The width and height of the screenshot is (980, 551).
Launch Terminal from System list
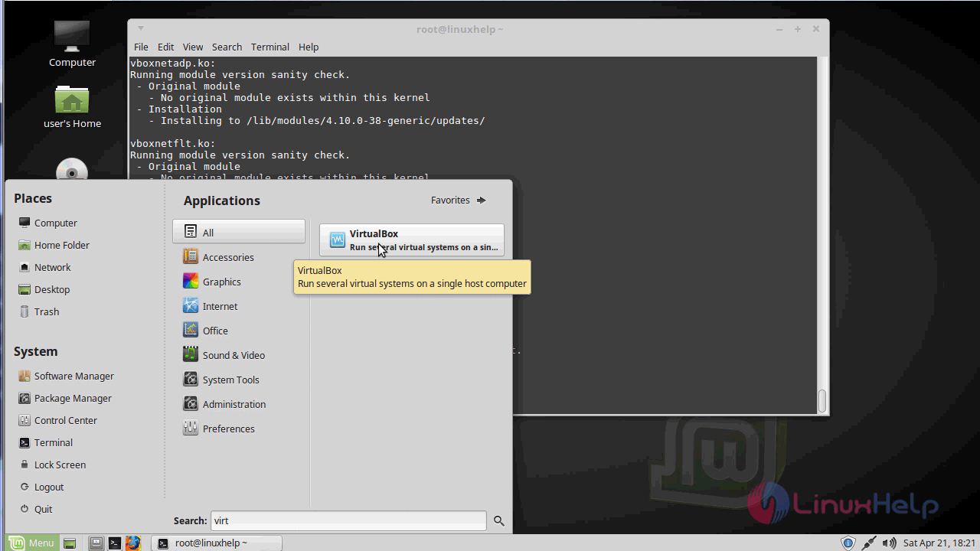tap(45, 442)
